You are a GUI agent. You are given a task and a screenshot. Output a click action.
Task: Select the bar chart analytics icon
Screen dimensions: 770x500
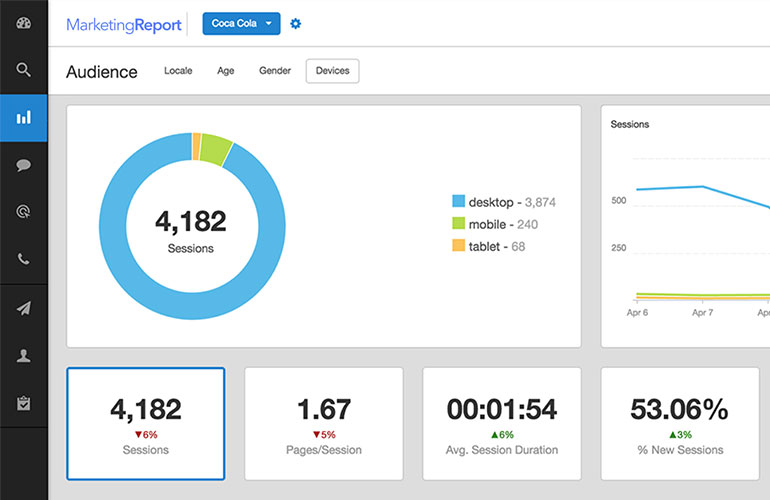pos(23,118)
